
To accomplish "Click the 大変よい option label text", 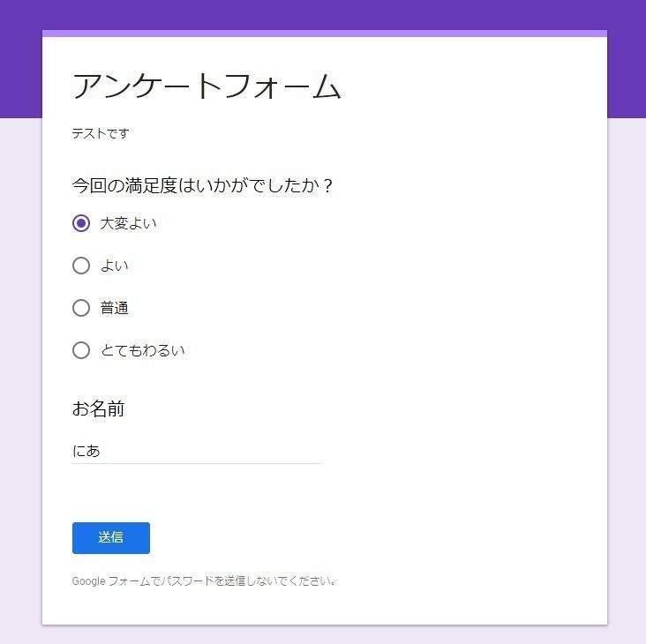I will pos(128,223).
